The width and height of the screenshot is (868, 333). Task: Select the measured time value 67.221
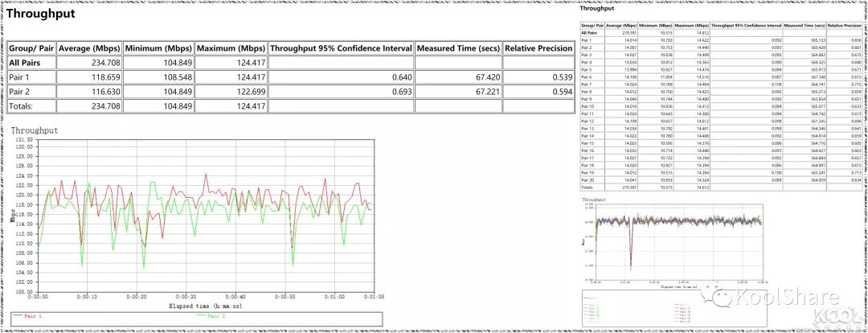click(487, 92)
